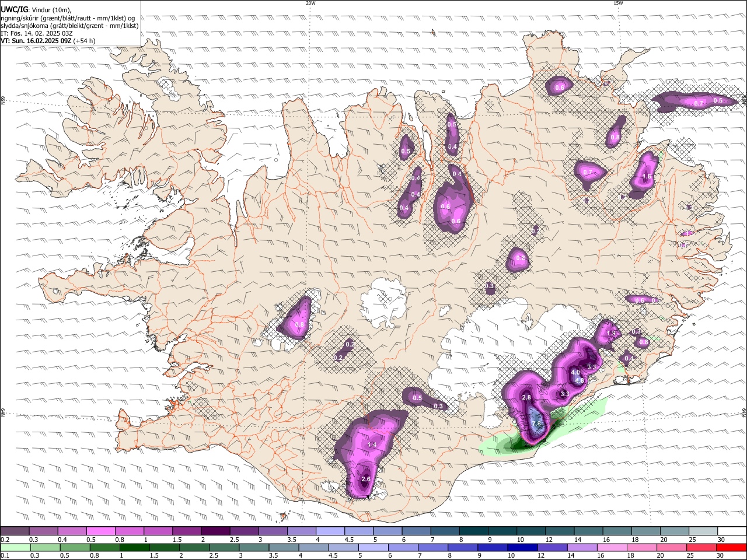Viewport: 747px width, 560px height.
Task: Click the bright red rain swatch starting at 30
Action: pyautogui.click(x=731, y=548)
